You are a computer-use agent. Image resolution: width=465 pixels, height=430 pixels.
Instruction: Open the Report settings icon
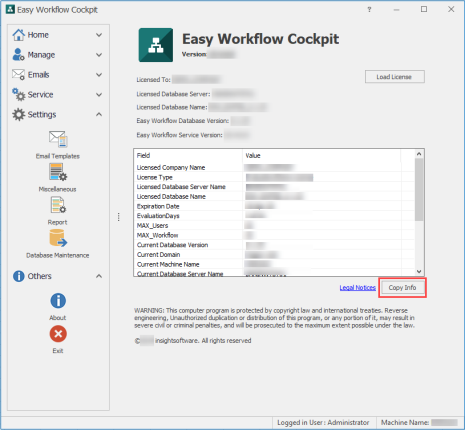(58, 205)
